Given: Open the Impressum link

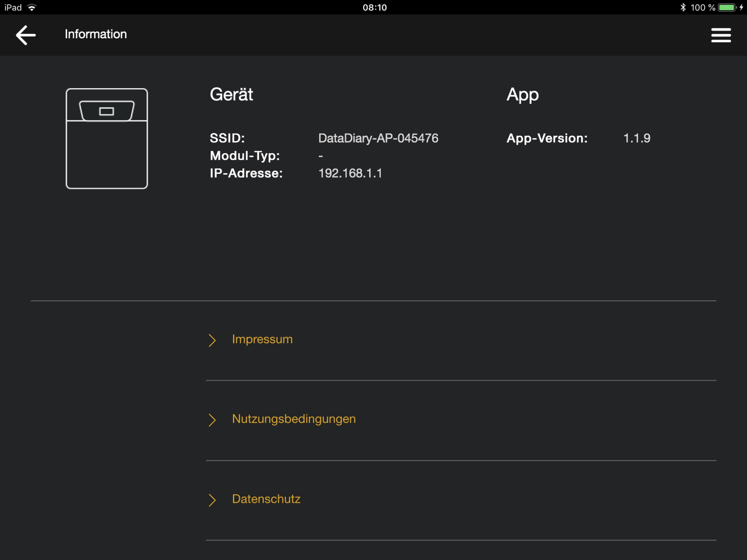Looking at the screenshot, I should [262, 339].
